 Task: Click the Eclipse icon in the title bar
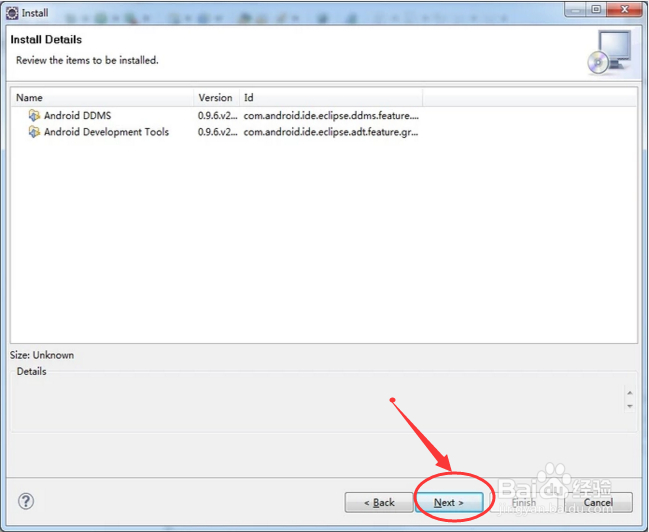12,13
